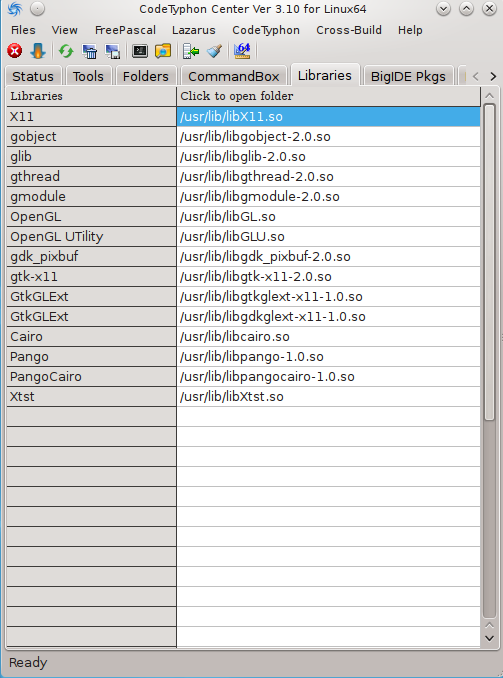
Task: Switch to the BigIDE Pkgs tab
Action: tap(408, 76)
